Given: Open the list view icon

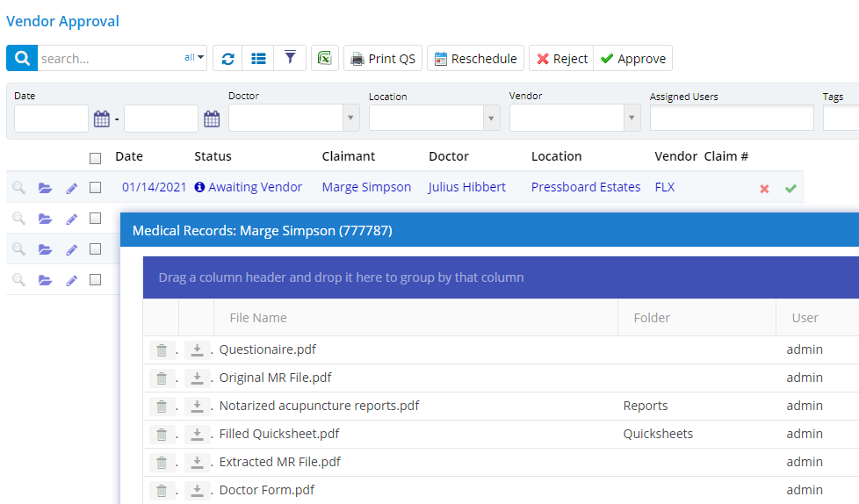Looking at the screenshot, I should click(x=258, y=59).
